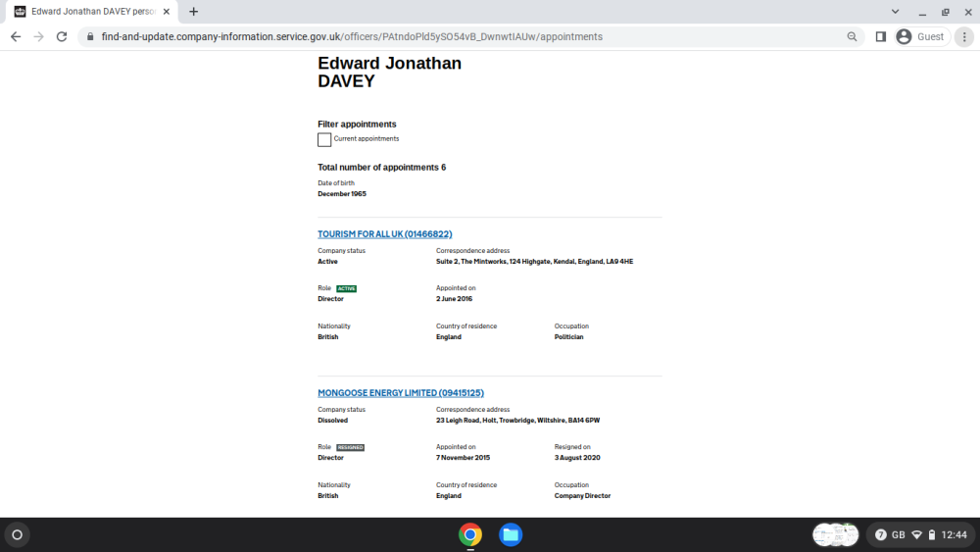
Task: Click the 'Filter appointments' heading
Action: (357, 124)
